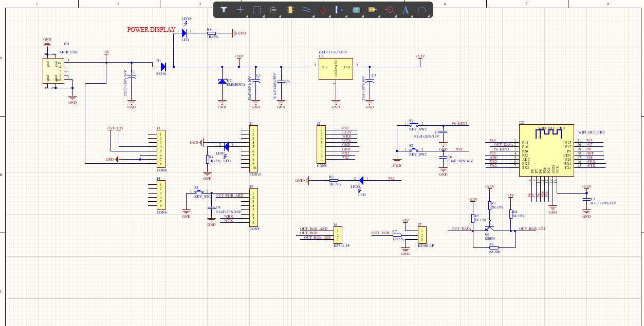Select the CON10 connector label
The height and width of the screenshot is (326, 644).
click(255, 175)
